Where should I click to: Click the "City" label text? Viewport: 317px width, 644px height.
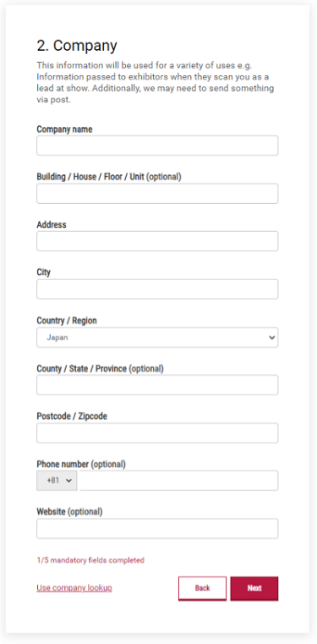43,272
